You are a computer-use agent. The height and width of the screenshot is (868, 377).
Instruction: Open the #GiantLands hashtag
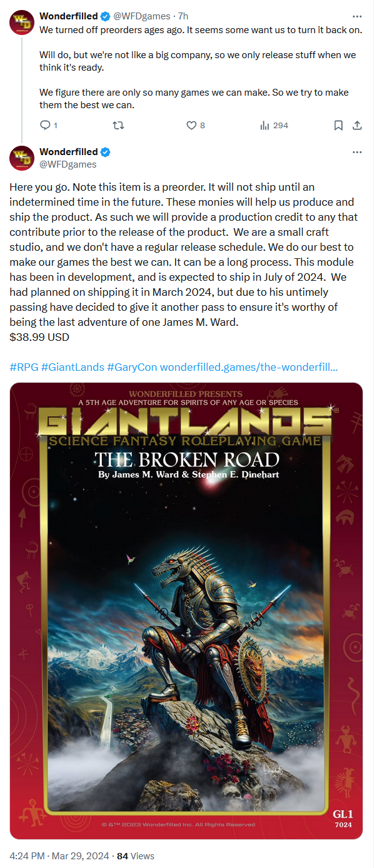[x=73, y=367]
